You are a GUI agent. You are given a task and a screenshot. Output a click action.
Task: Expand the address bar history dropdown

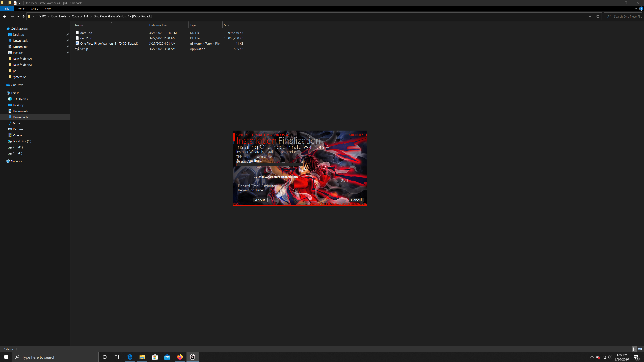point(590,16)
